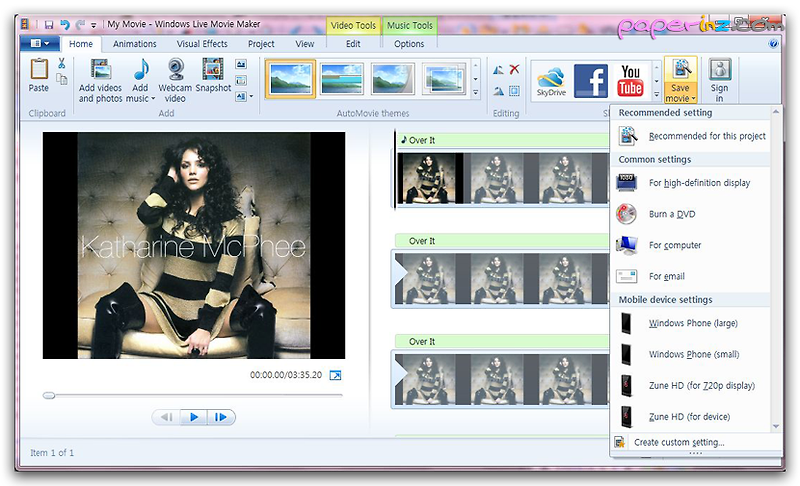The image size is (800, 486).
Task: Select the second AutoMovie theme thumbnail
Action: click(x=342, y=79)
